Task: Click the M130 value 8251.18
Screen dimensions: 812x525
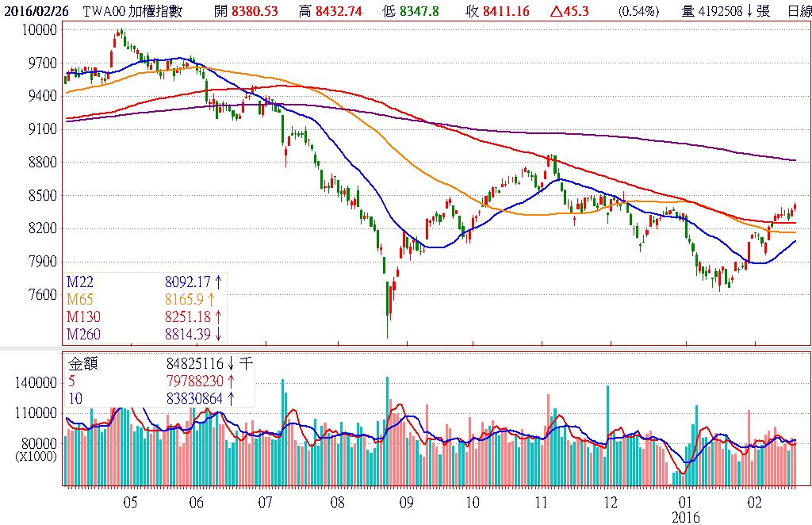Action: (x=188, y=316)
